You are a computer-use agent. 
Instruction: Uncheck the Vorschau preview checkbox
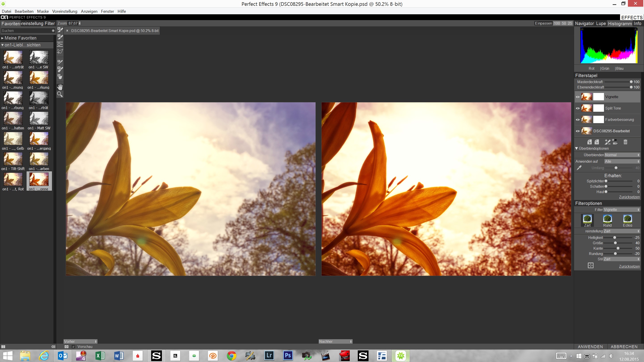point(73,347)
